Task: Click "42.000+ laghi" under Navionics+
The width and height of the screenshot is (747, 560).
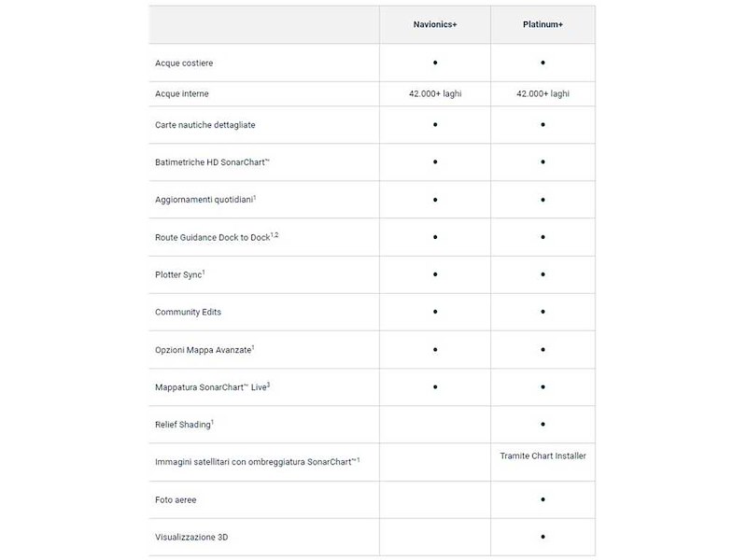Action: (435, 93)
